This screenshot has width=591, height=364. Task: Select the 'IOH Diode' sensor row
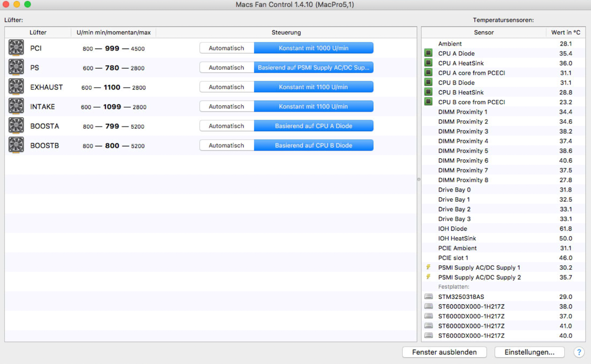click(504, 228)
